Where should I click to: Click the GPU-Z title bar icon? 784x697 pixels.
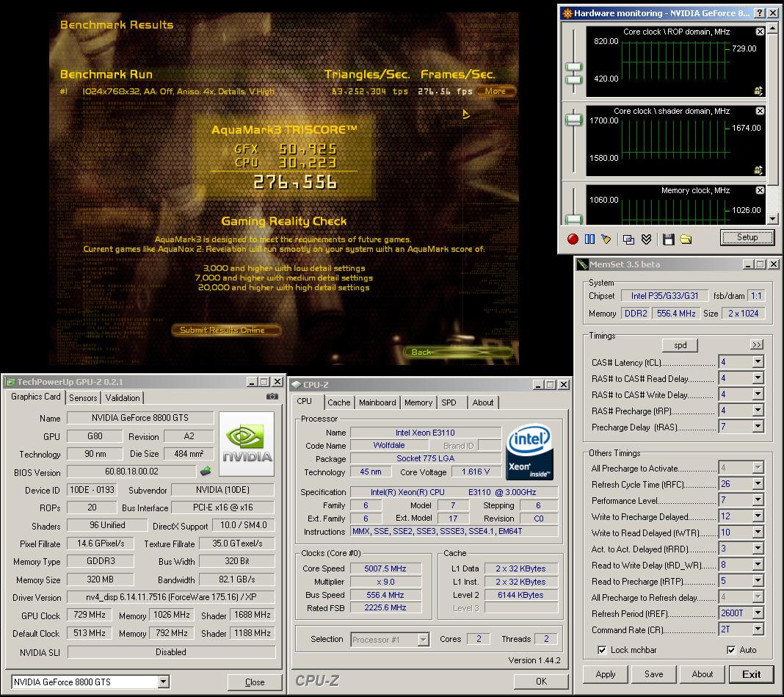tap(10, 382)
